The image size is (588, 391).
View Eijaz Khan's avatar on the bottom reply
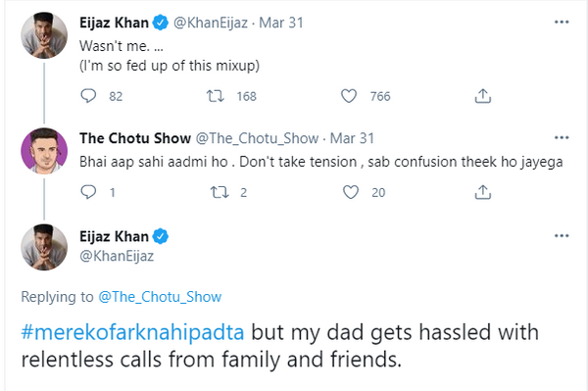(x=44, y=247)
